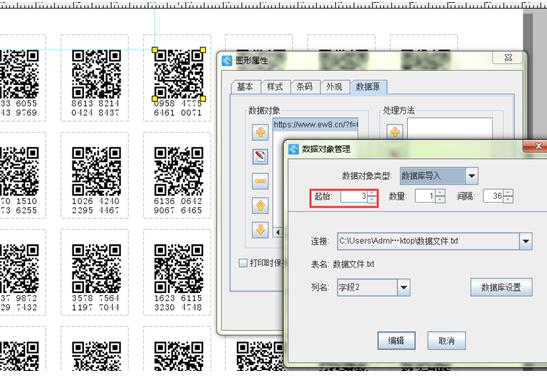Toggle the 打印时保存 checkbox
Screen dimensions: 547x377
click(243, 263)
